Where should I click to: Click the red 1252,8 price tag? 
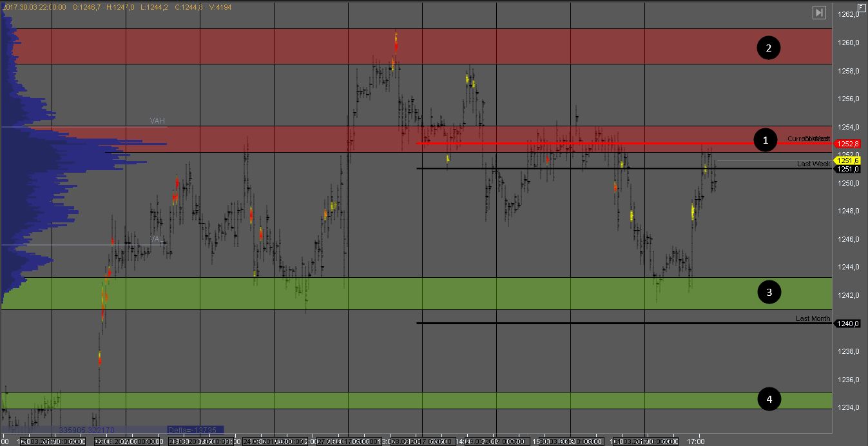point(847,144)
